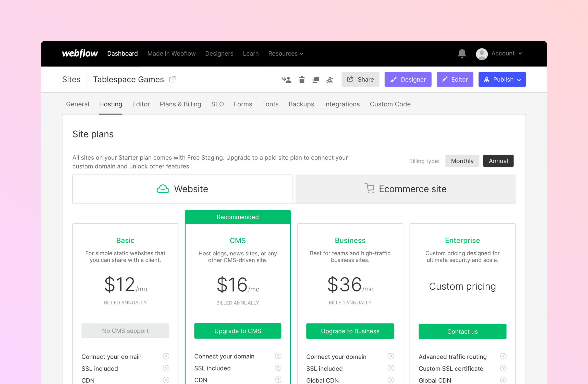Click help icon beside Basic CDN
Viewport: 588px width, 384px height.
166,380
